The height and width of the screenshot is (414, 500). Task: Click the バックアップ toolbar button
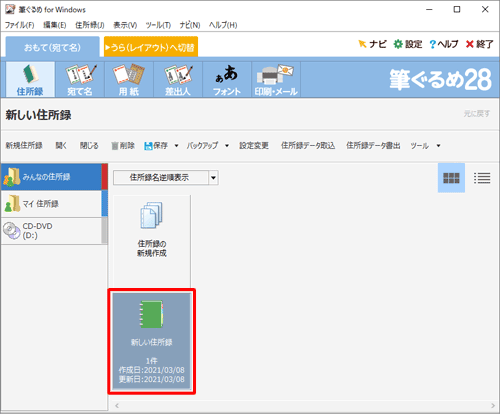(x=202, y=146)
